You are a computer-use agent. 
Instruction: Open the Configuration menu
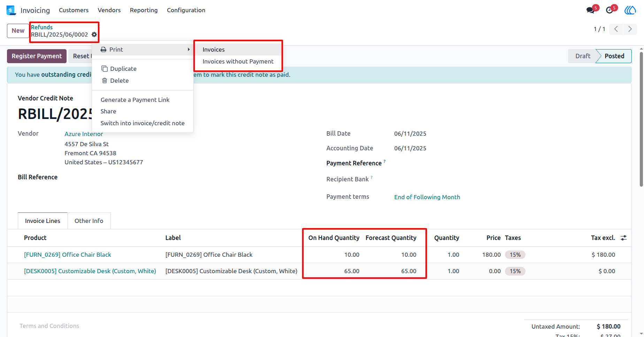186,10
